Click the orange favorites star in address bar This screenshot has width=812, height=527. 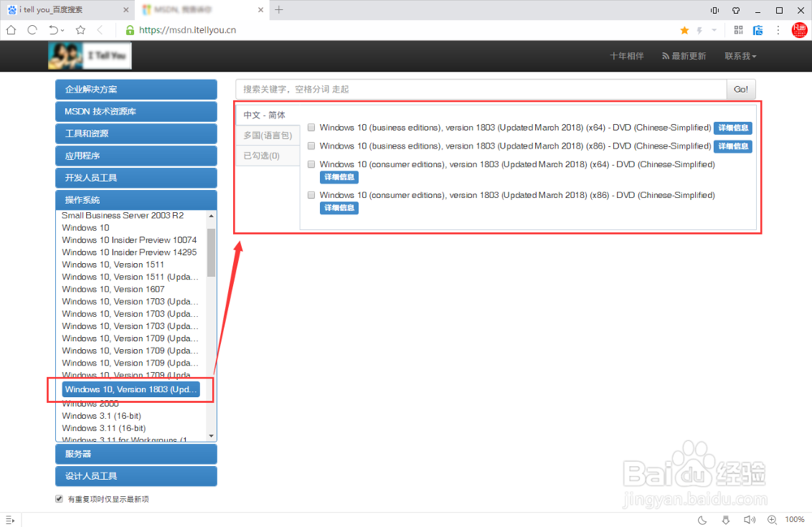[685, 31]
